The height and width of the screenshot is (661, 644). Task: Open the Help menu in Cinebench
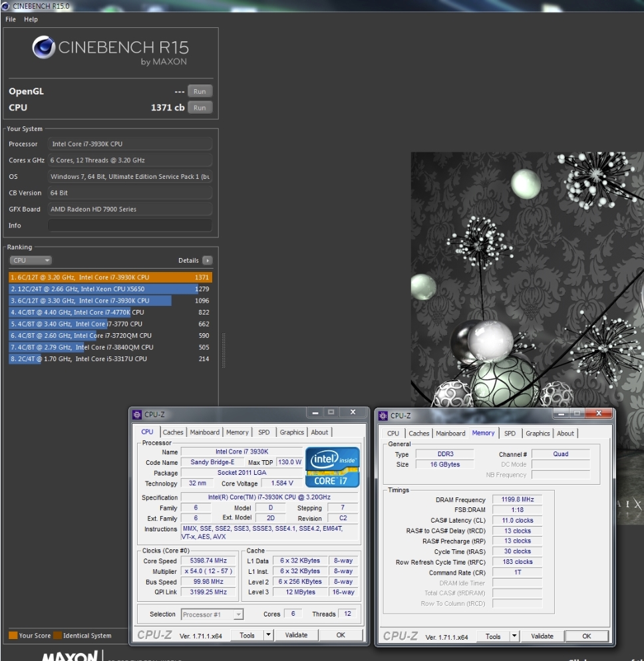31,19
